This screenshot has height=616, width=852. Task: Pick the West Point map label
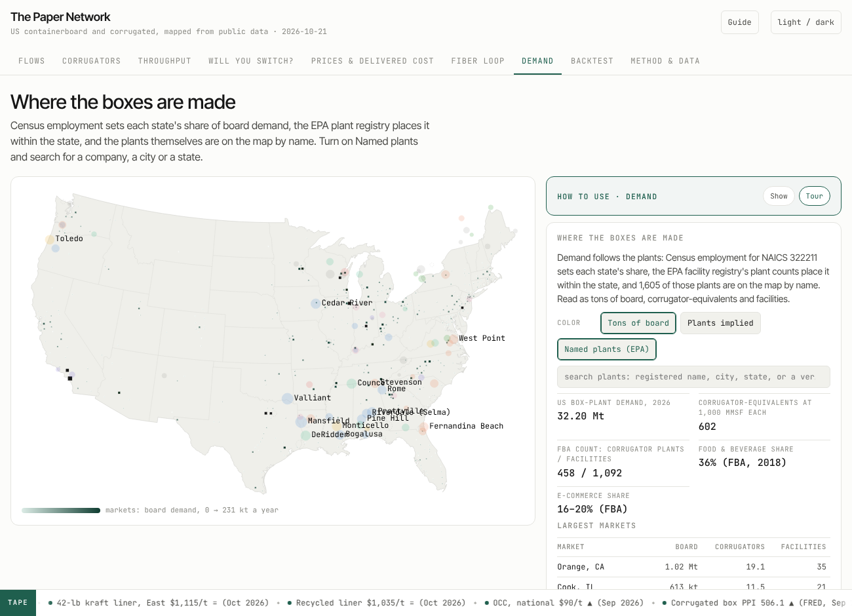click(482, 338)
